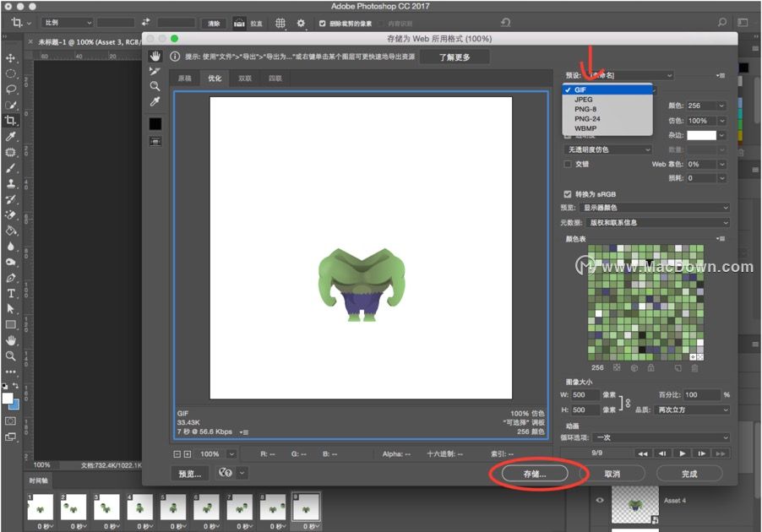Open the crop settings gear icon
The height and width of the screenshot is (532, 762).
[x=301, y=24]
